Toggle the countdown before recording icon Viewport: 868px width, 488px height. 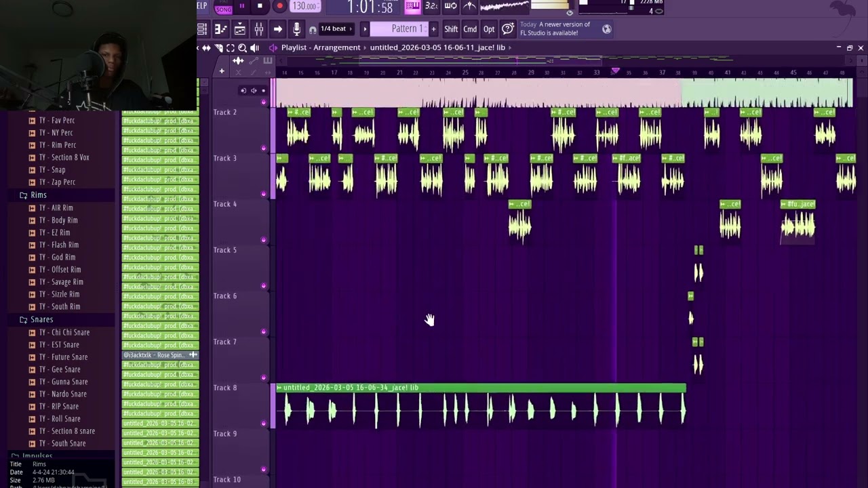pyautogui.click(x=431, y=6)
